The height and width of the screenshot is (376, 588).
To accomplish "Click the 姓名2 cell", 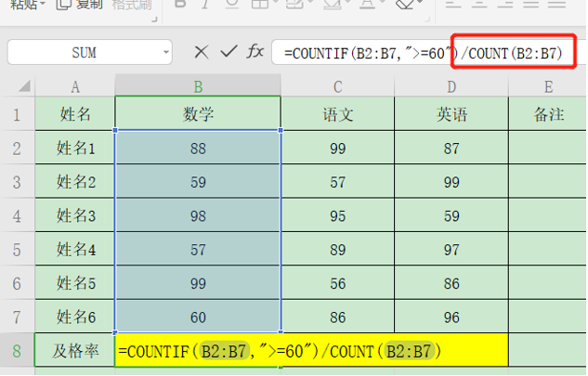I will pyautogui.click(x=75, y=181).
